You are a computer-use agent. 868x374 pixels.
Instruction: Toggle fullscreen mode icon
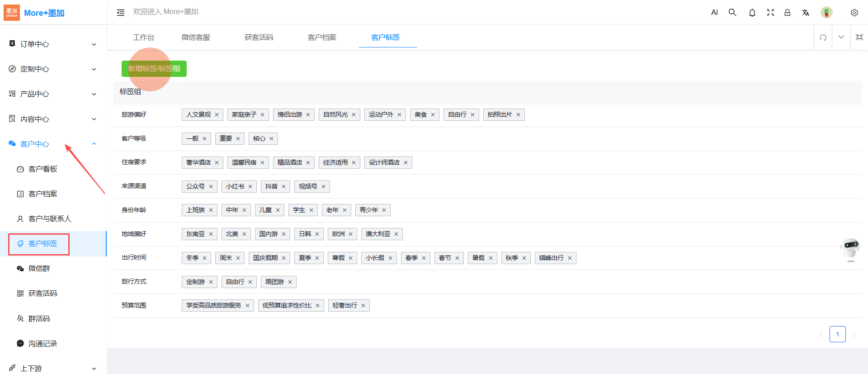(770, 13)
